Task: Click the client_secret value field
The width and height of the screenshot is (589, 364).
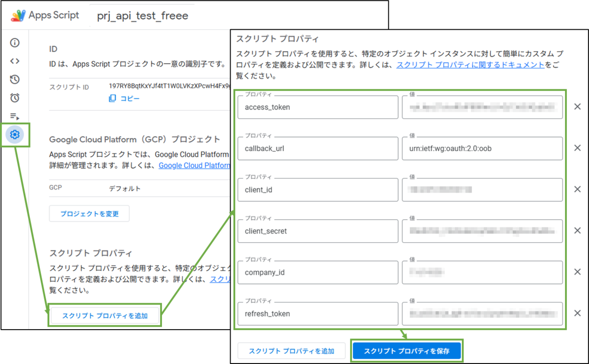Action: [482, 231]
